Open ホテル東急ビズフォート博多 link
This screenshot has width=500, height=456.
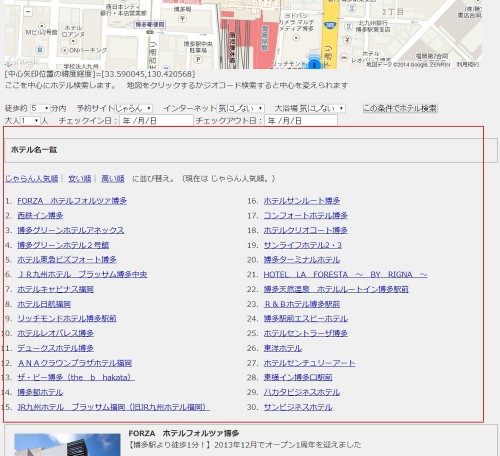point(67,260)
